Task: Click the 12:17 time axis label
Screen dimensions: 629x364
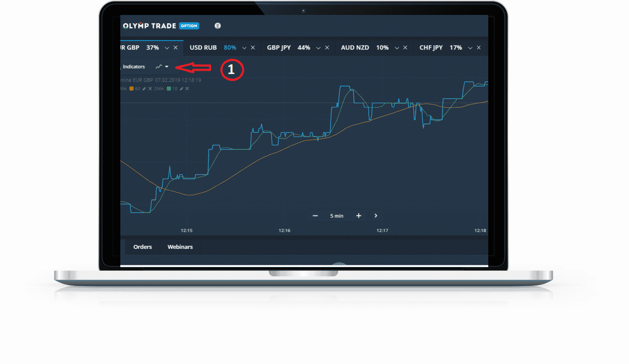Action: click(383, 230)
